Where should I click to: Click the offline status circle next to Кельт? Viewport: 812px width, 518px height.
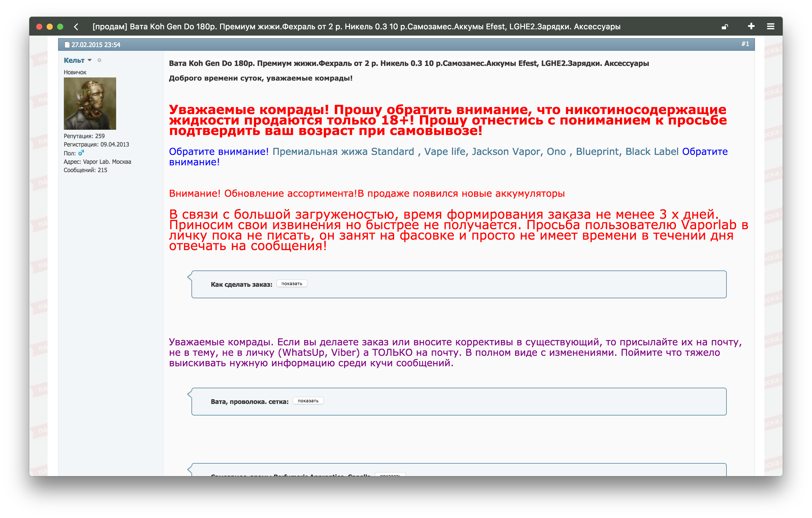coord(99,60)
